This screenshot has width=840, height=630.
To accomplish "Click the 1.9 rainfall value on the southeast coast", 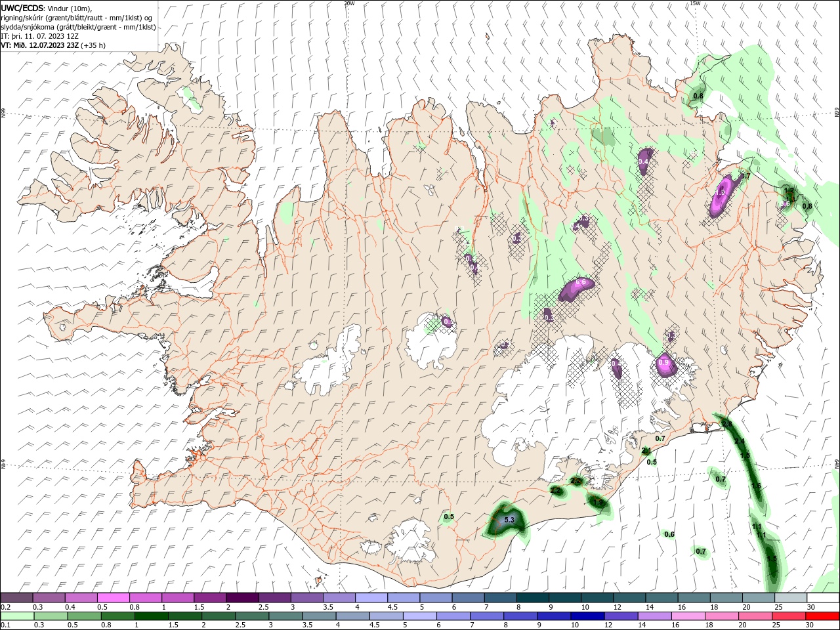I will point(598,502).
